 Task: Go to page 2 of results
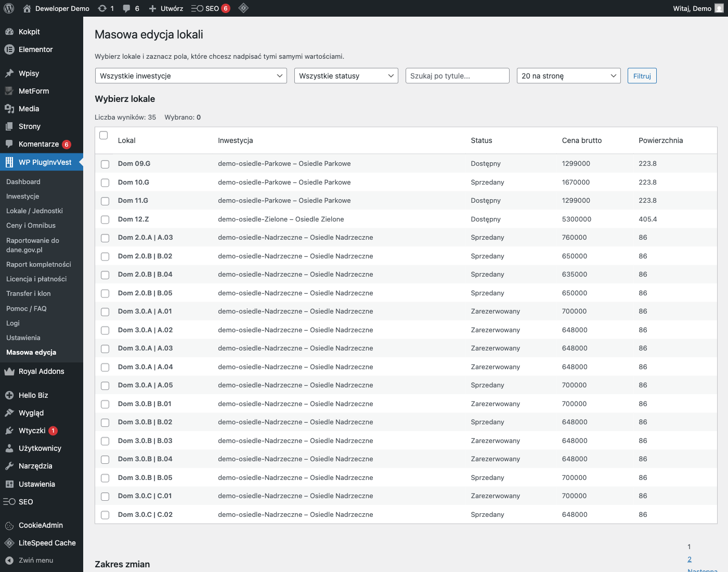click(690, 560)
